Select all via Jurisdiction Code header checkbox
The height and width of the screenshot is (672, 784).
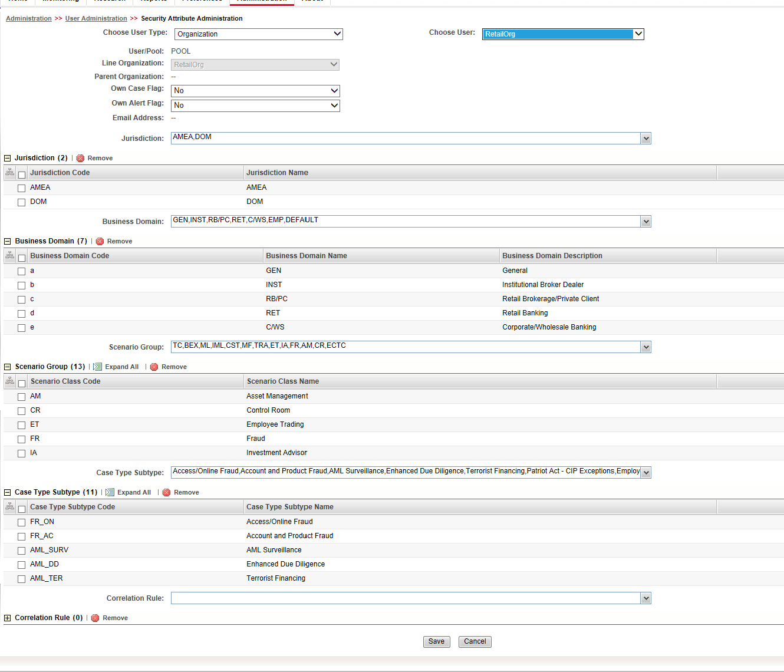coord(22,174)
